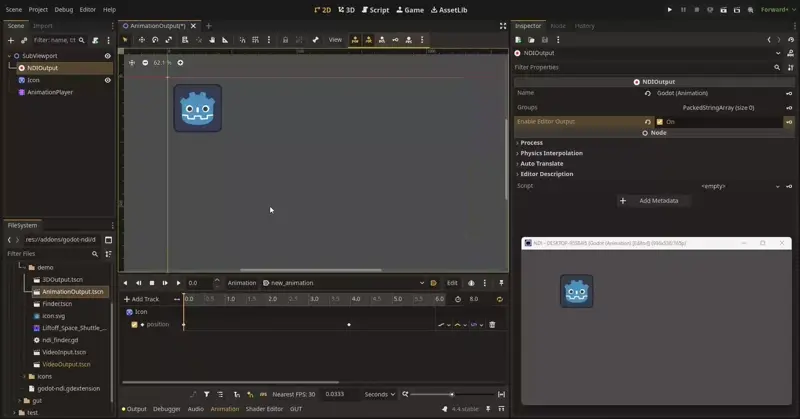The width and height of the screenshot is (800, 419).
Task: Delete the position track
Action: pos(492,325)
